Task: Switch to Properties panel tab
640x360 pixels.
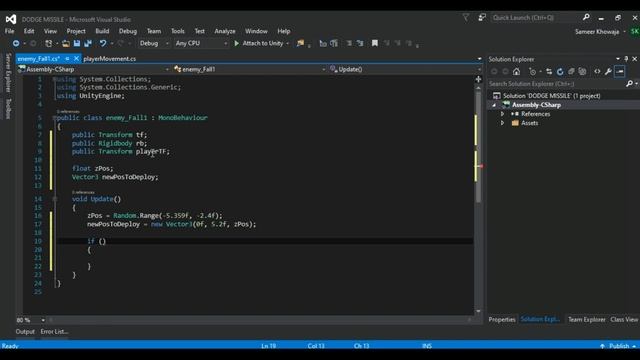Action: [502, 320]
